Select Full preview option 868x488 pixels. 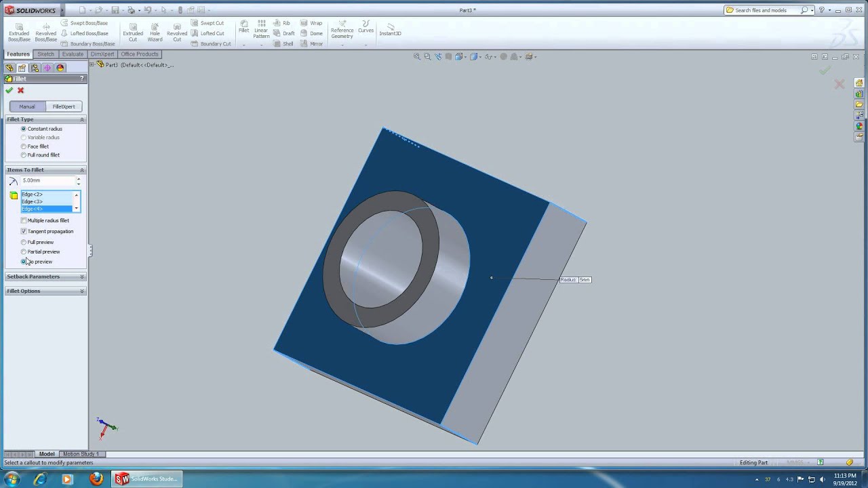tap(37, 242)
